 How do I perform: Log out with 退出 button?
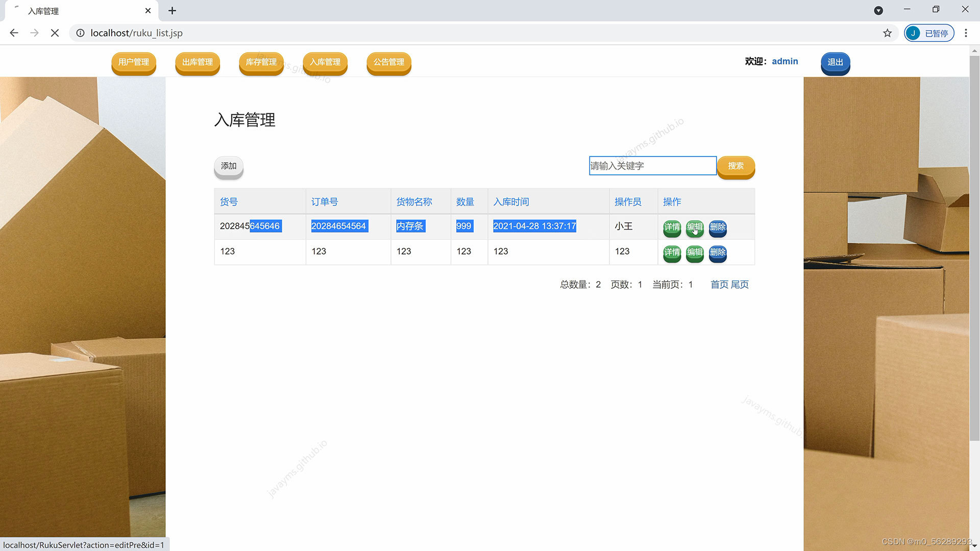click(836, 63)
